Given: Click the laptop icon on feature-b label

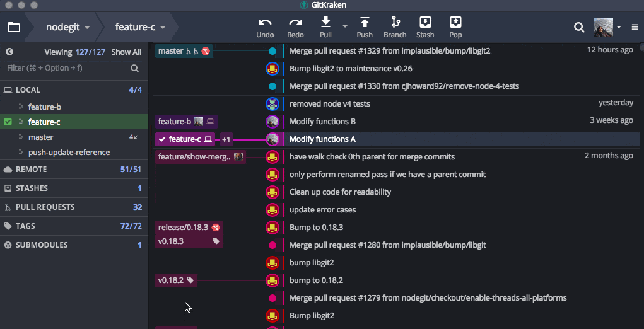Looking at the screenshot, I should coord(210,122).
